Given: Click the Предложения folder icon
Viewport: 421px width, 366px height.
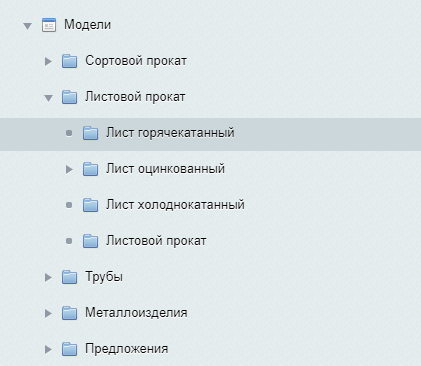Looking at the screenshot, I should pyautogui.click(x=69, y=349).
